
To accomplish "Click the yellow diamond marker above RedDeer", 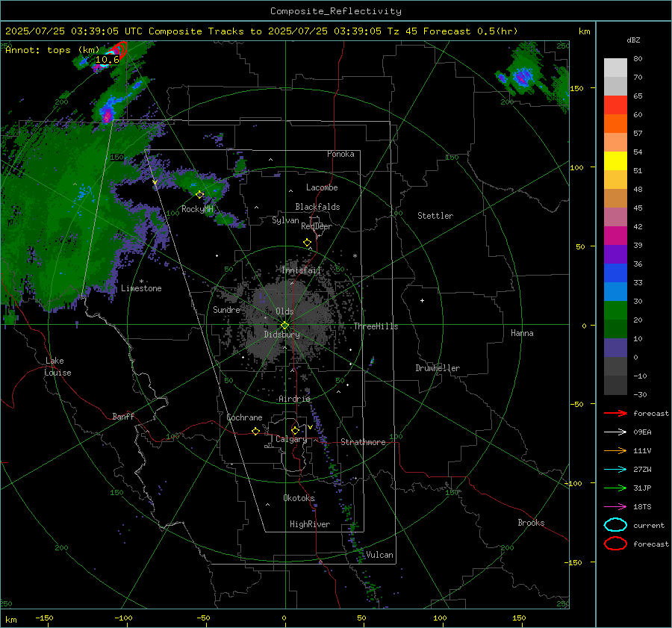I will pos(308,243).
